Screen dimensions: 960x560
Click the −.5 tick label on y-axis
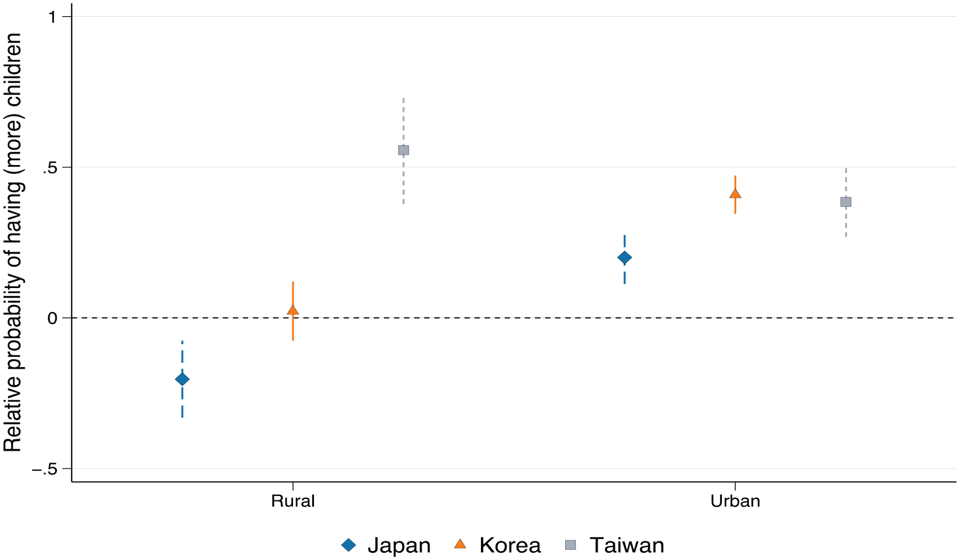pyautogui.click(x=44, y=469)
